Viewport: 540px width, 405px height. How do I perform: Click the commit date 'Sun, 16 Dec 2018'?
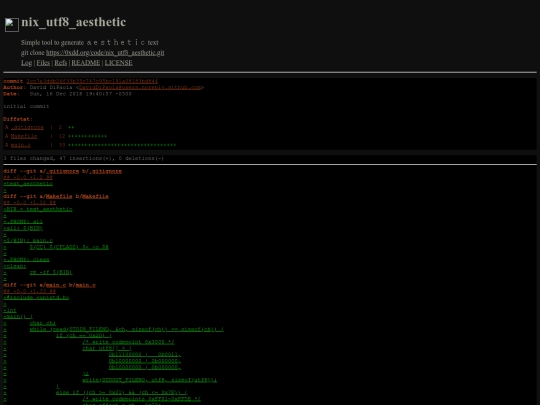point(81,94)
